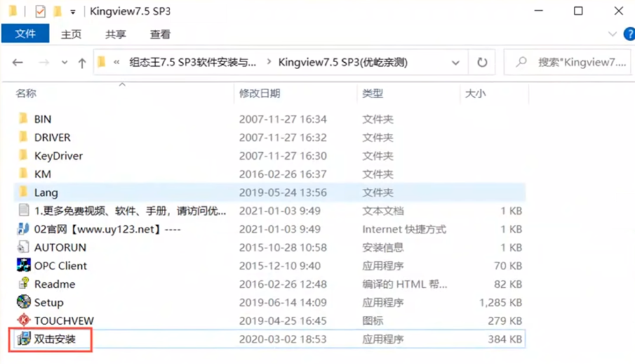Open the recent locations dropdown arrow
The image size is (635, 364).
tap(64, 63)
